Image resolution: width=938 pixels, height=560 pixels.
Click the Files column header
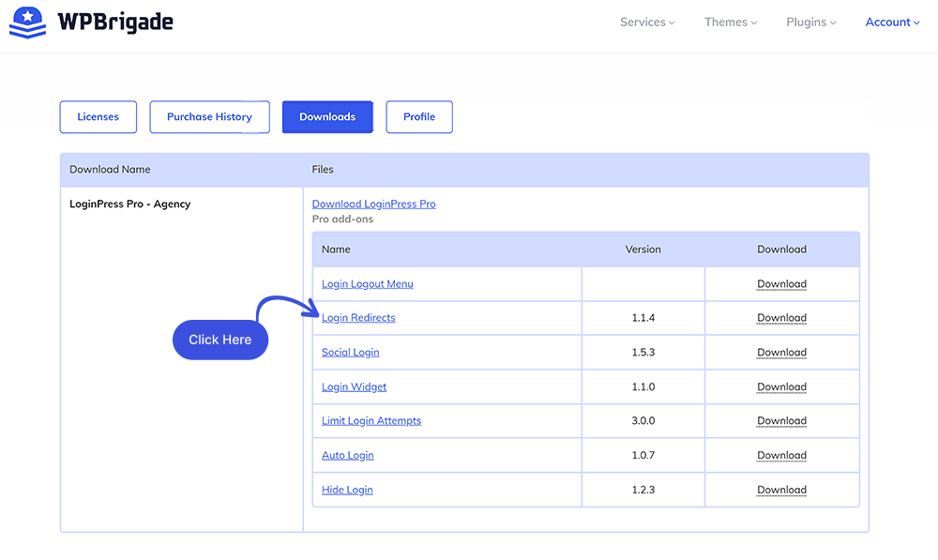323,170
